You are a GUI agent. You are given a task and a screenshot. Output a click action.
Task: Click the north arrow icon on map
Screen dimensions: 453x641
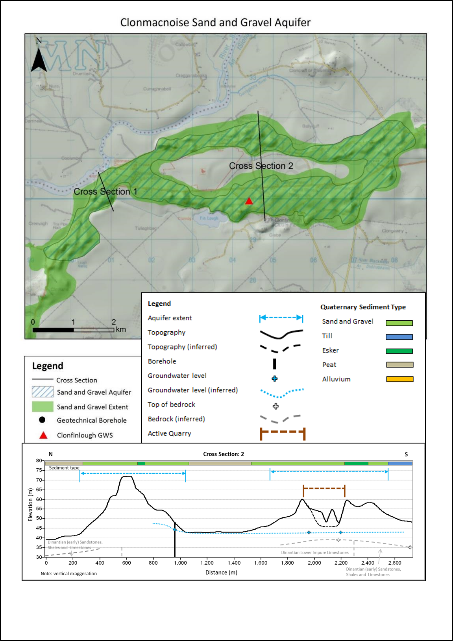(39, 57)
